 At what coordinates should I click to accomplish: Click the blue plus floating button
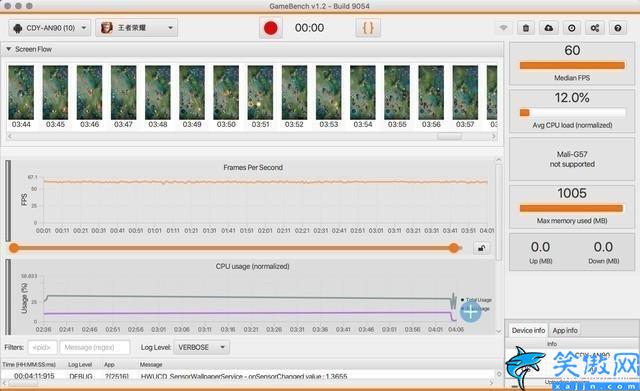[x=471, y=312]
